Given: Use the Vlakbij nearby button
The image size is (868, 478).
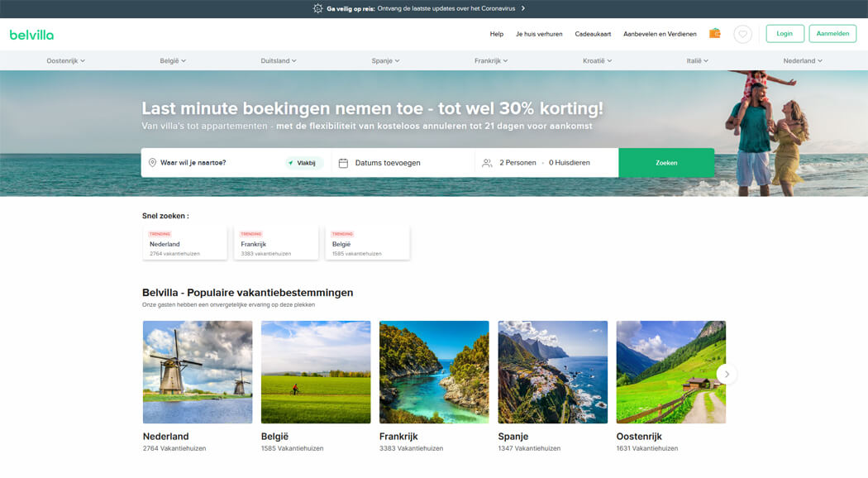Looking at the screenshot, I should [303, 163].
